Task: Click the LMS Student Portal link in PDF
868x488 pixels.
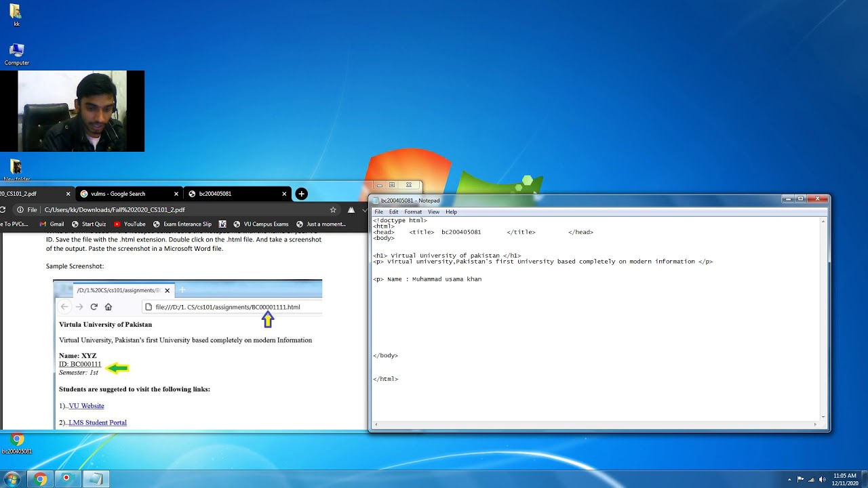Action: point(98,423)
